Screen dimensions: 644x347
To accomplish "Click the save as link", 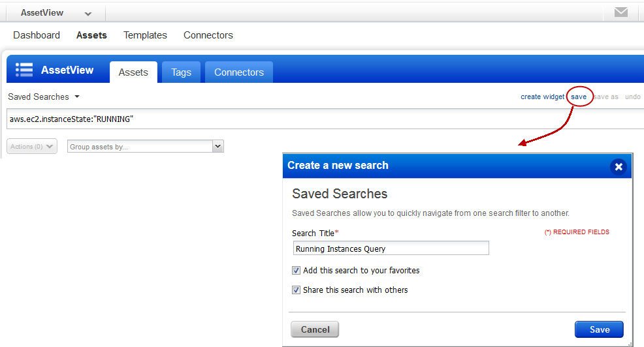I will pos(606,97).
